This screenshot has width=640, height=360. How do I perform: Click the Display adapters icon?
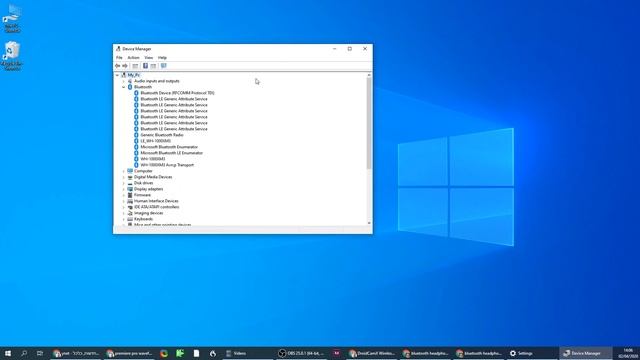point(130,189)
